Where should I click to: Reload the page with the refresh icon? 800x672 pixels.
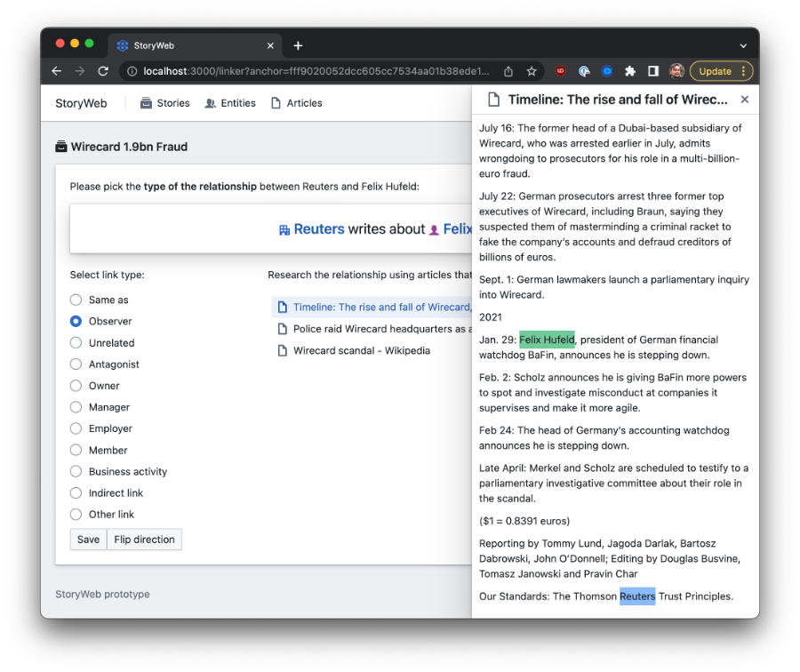(103, 71)
